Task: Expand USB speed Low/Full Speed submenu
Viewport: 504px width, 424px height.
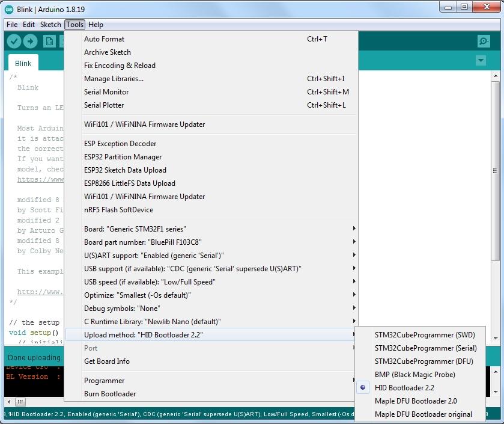Action: [211, 282]
